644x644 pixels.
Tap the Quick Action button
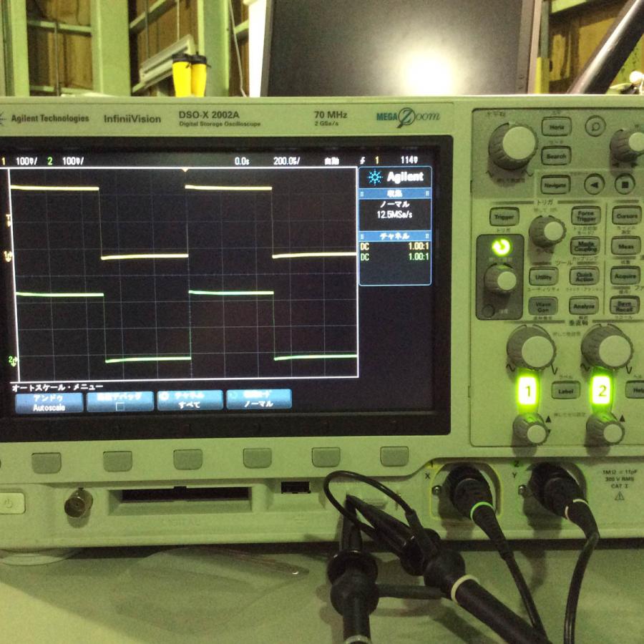pyautogui.click(x=584, y=276)
